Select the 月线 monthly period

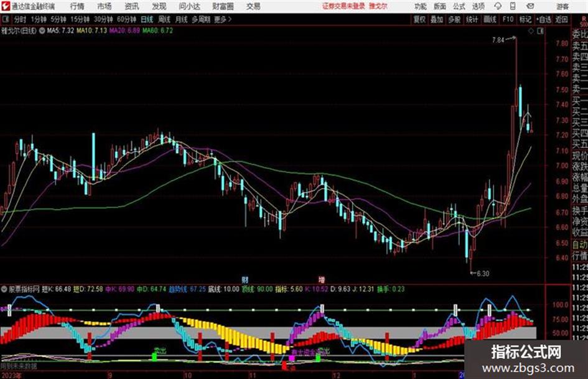pyautogui.click(x=182, y=19)
